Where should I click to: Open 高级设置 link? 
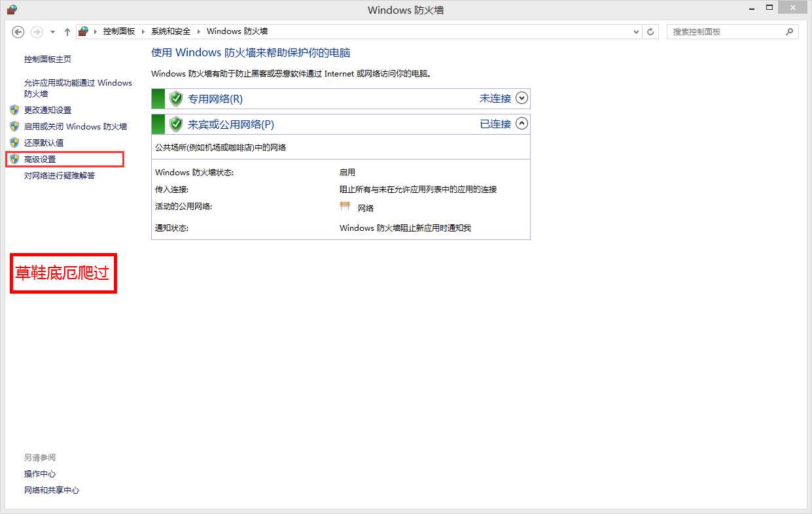(40, 159)
